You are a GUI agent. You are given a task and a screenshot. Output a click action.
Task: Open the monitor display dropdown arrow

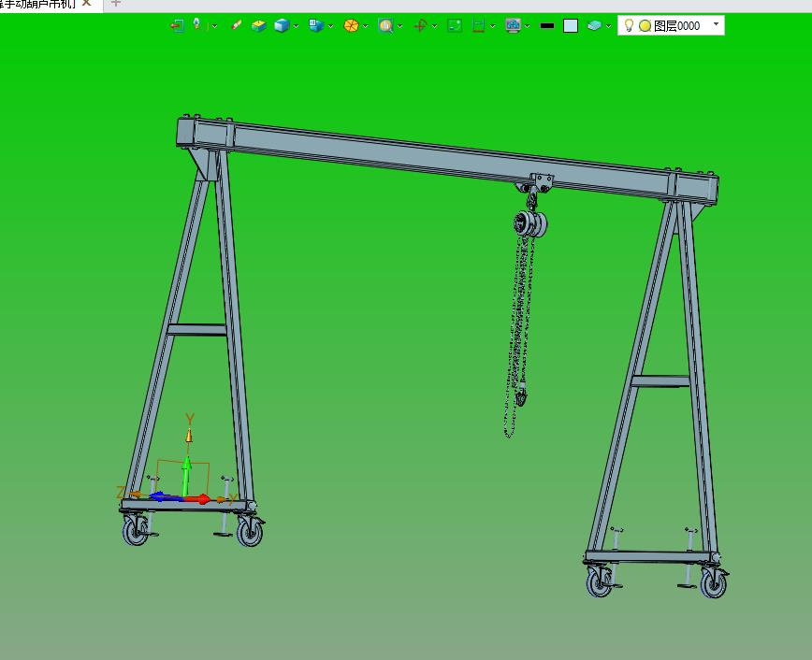528,26
